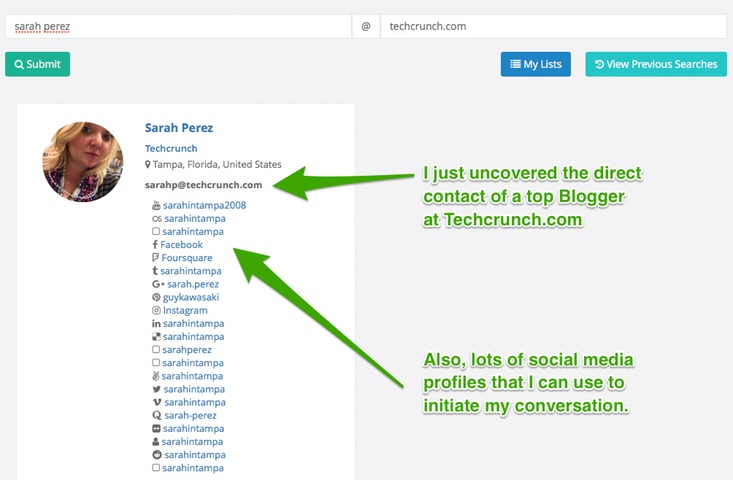Click Sarah Perez's profile photo
The image size is (733, 480).
[83, 162]
